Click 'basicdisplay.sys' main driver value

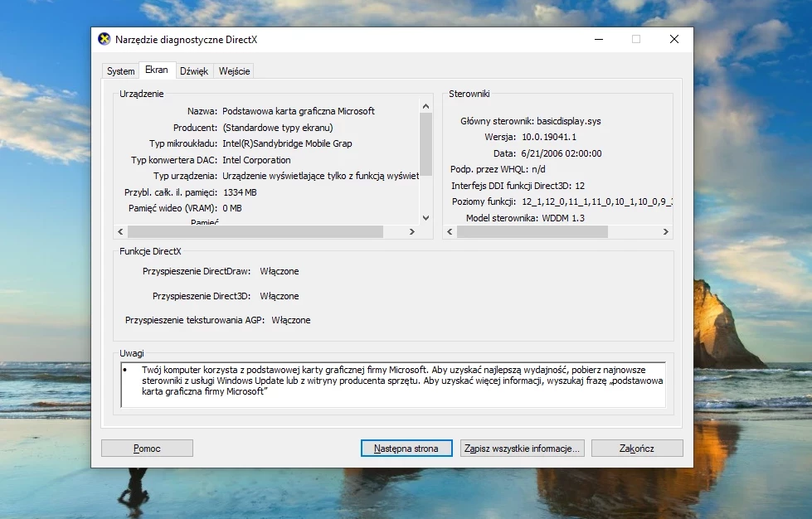click(x=569, y=122)
